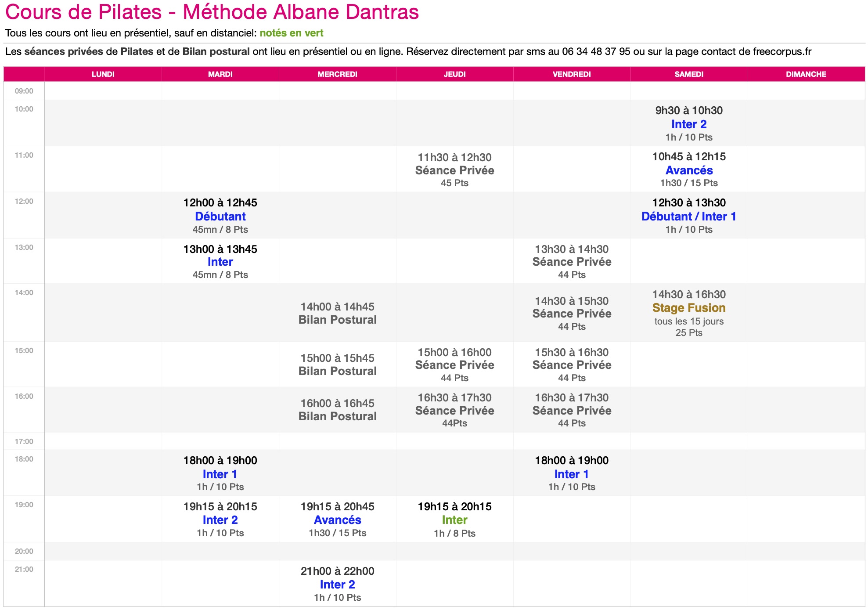Click the 20:00 time label
The image size is (868, 610).
point(24,551)
